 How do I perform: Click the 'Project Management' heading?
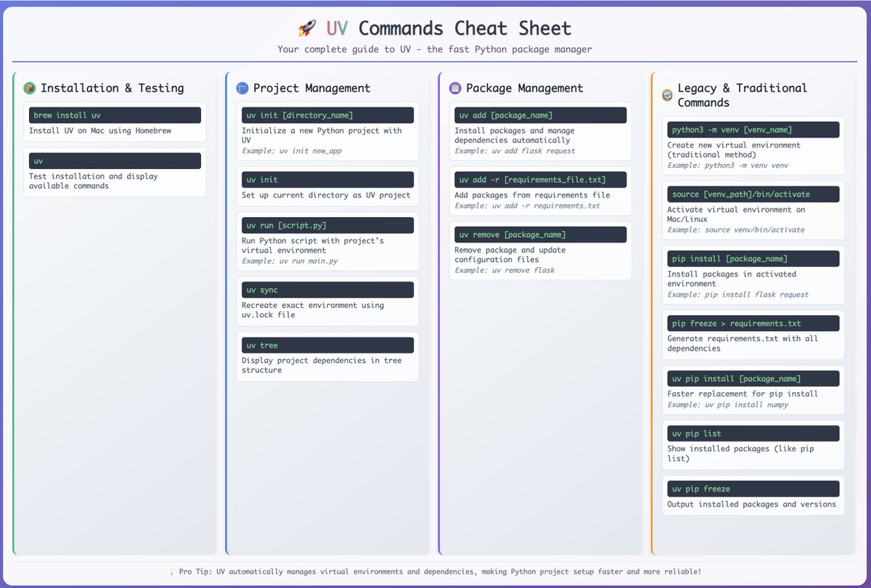311,88
